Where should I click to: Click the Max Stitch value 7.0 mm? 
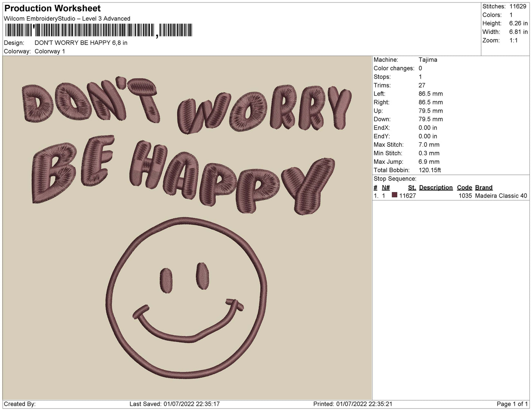click(429, 145)
